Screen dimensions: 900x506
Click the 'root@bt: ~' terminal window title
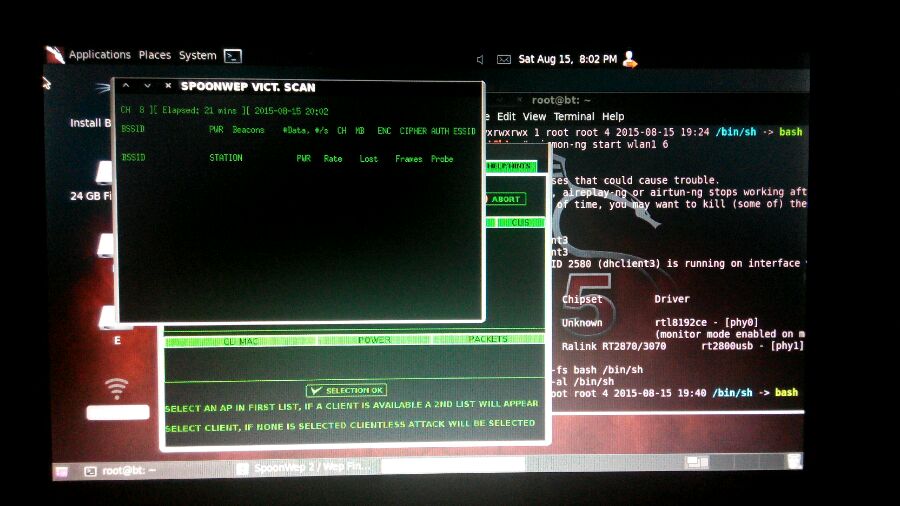(x=561, y=100)
